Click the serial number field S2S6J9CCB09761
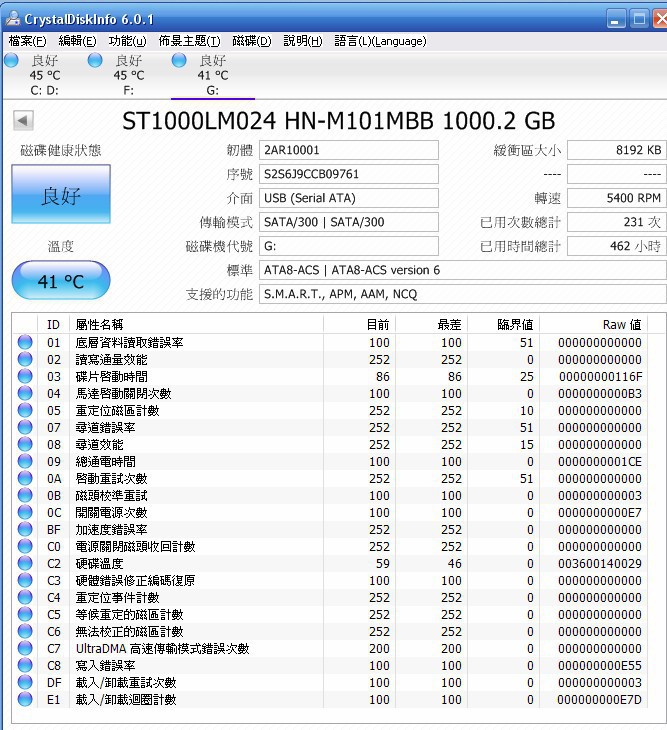This screenshot has width=667, height=730. click(349, 174)
